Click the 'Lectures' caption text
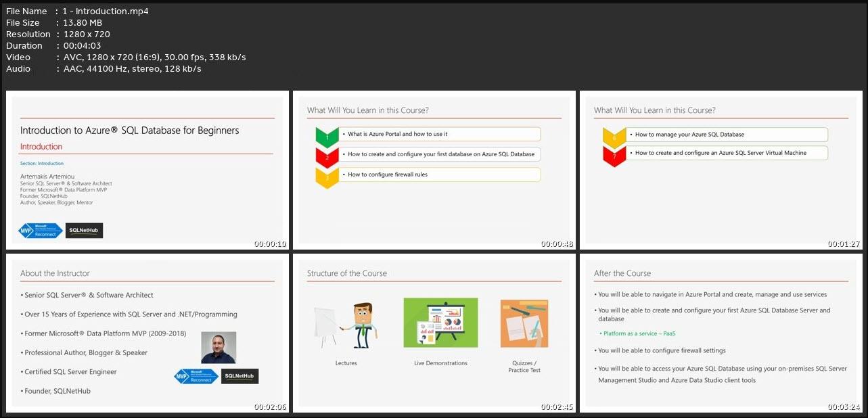This screenshot has height=418, width=868. pos(346,363)
